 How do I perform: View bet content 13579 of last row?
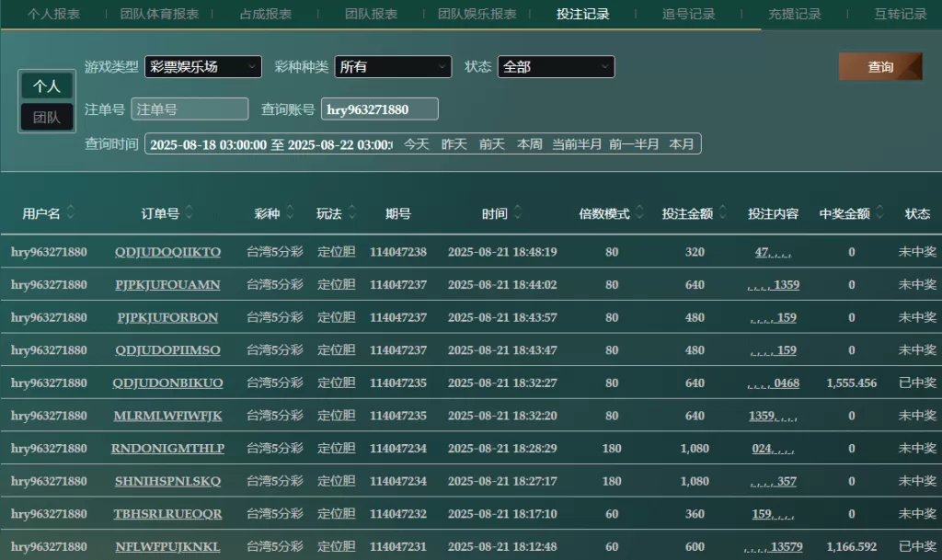point(773,547)
